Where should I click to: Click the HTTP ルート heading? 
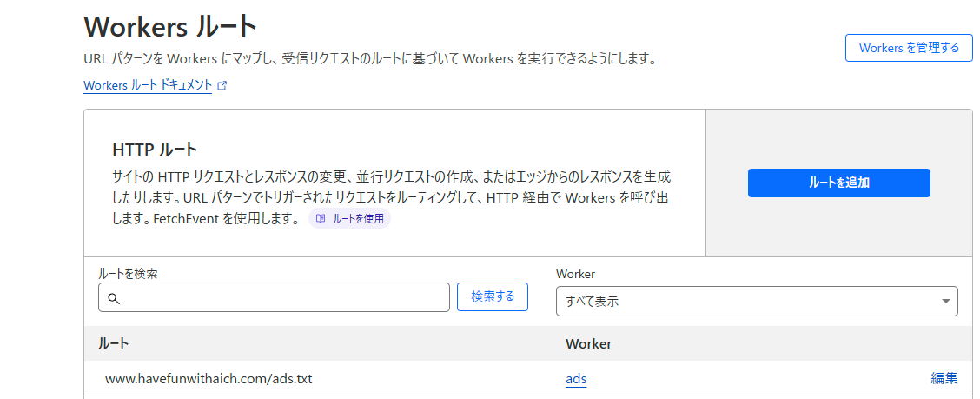(x=155, y=150)
